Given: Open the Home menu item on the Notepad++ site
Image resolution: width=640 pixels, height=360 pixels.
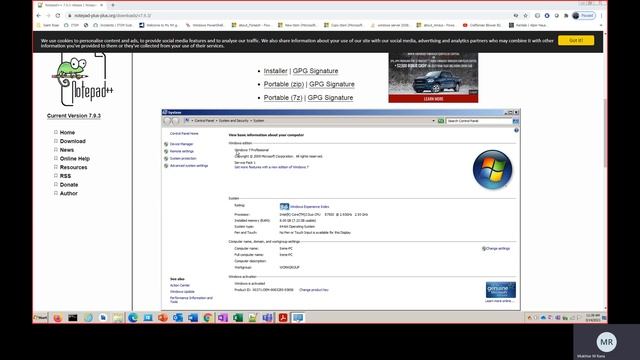Looking at the screenshot, I should 67,132.
